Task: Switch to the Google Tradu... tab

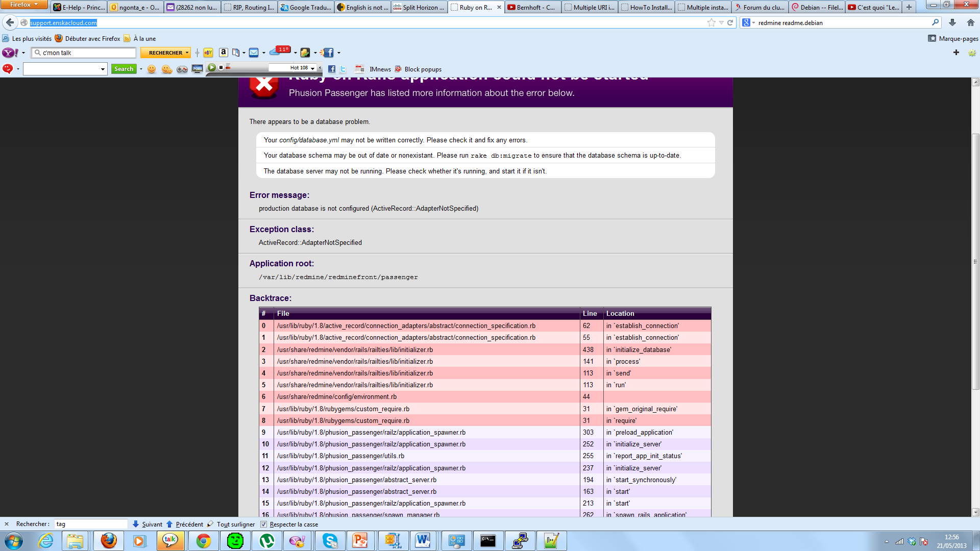Action: click(306, 7)
